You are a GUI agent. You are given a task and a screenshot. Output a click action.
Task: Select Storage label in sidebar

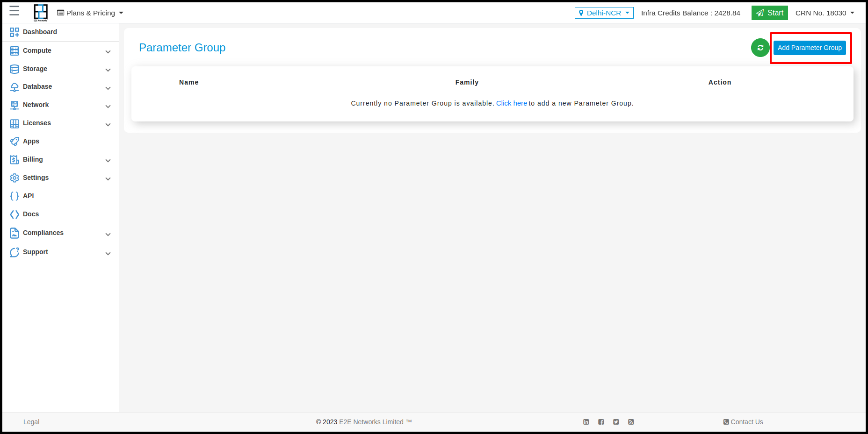point(35,69)
